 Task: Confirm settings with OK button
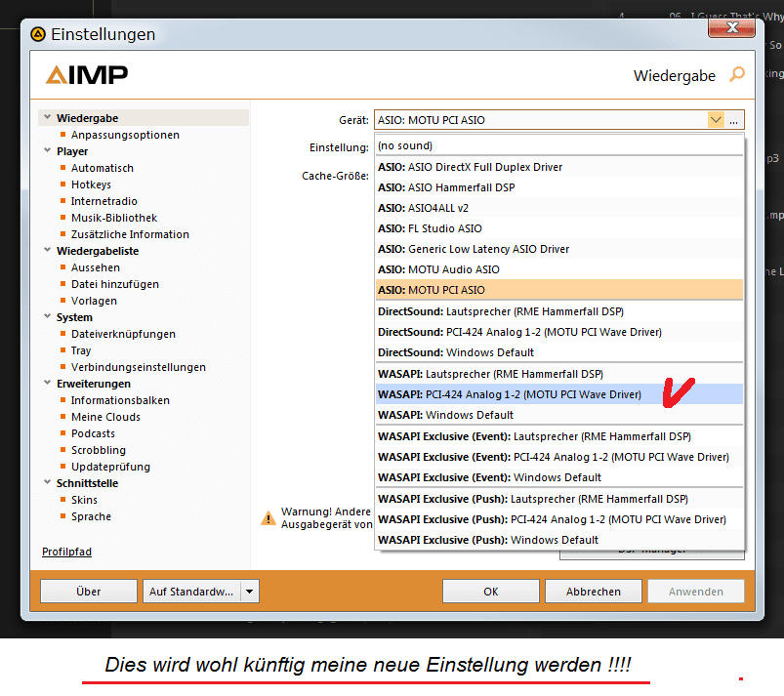click(490, 592)
